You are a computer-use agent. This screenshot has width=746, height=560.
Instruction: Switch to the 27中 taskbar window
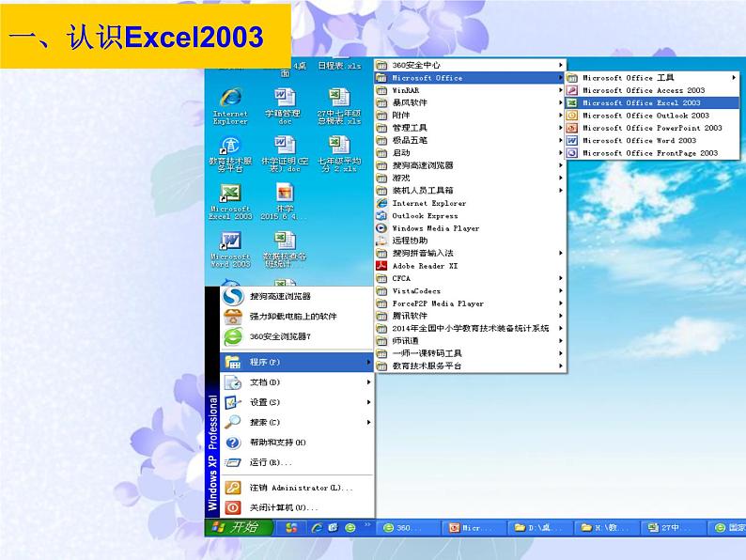tap(672, 528)
